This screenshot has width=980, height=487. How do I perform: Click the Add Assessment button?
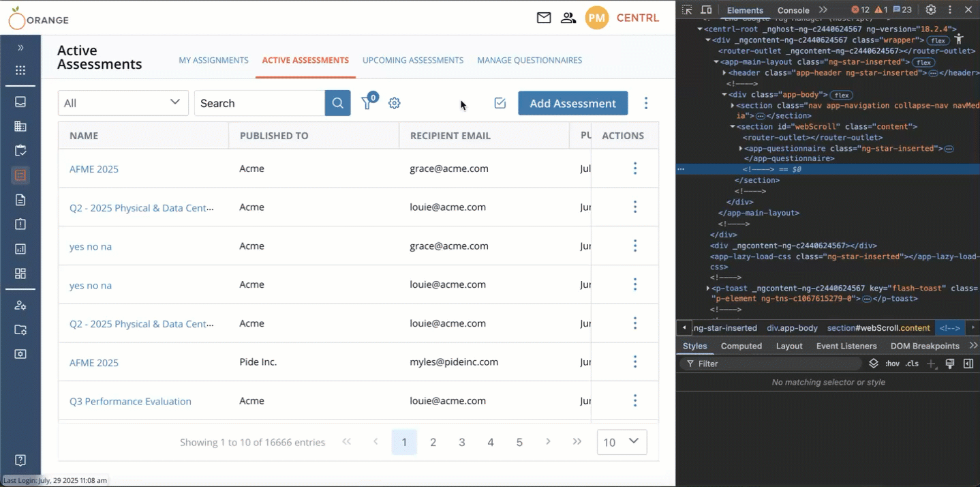tap(572, 103)
